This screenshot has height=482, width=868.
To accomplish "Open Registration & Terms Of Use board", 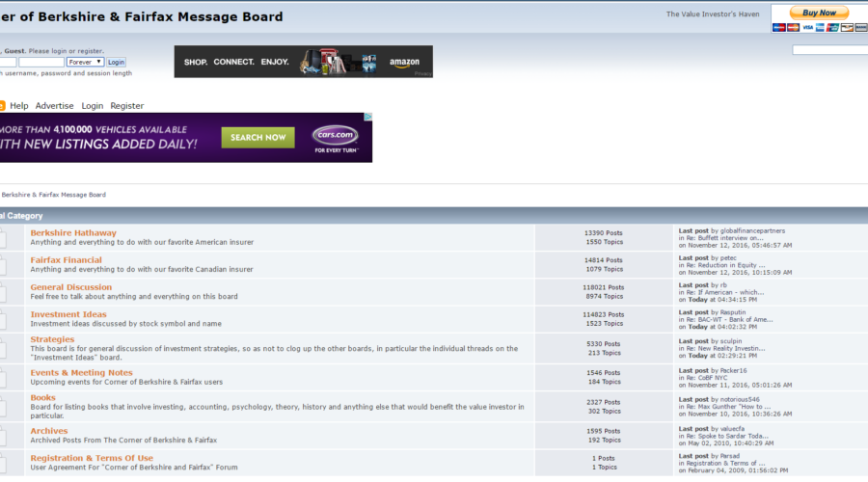I will coord(92,458).
